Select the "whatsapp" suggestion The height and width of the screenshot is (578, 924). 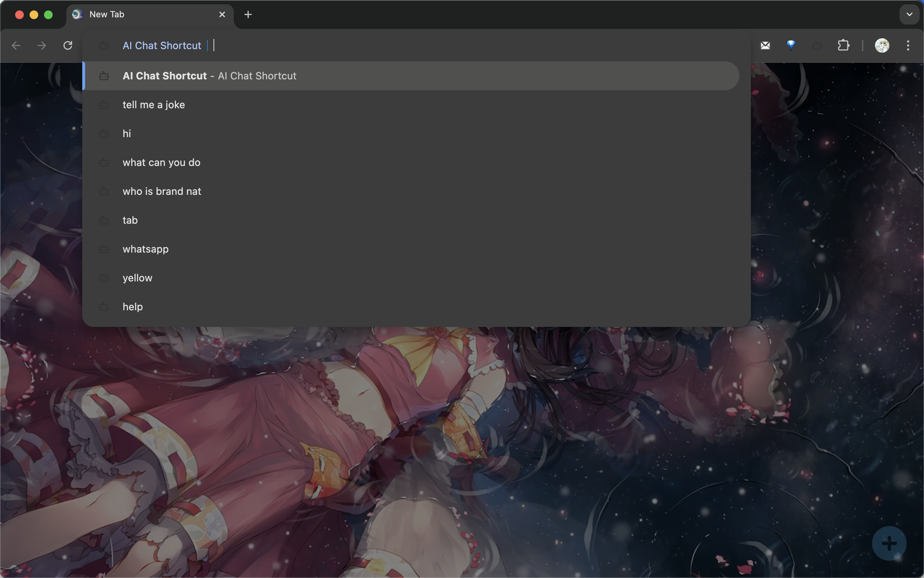146,249
